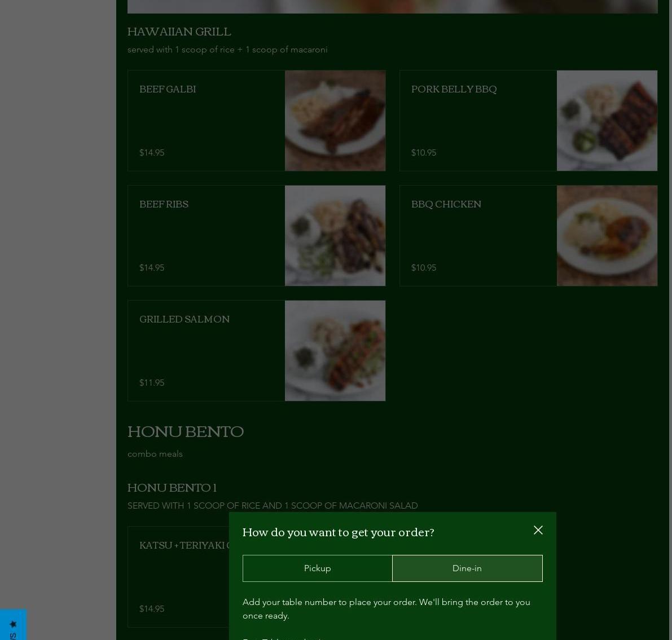Click the Honu Bento 1 subsection heading
The width and height of the screenshot is (672, 640).
(172, 488)
